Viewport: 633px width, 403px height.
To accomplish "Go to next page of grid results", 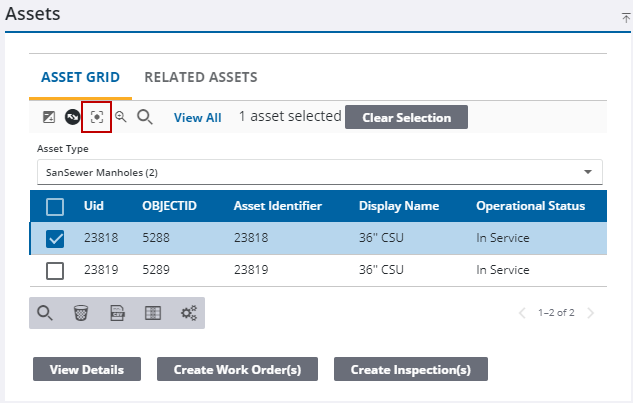I will tap(591, 313).
